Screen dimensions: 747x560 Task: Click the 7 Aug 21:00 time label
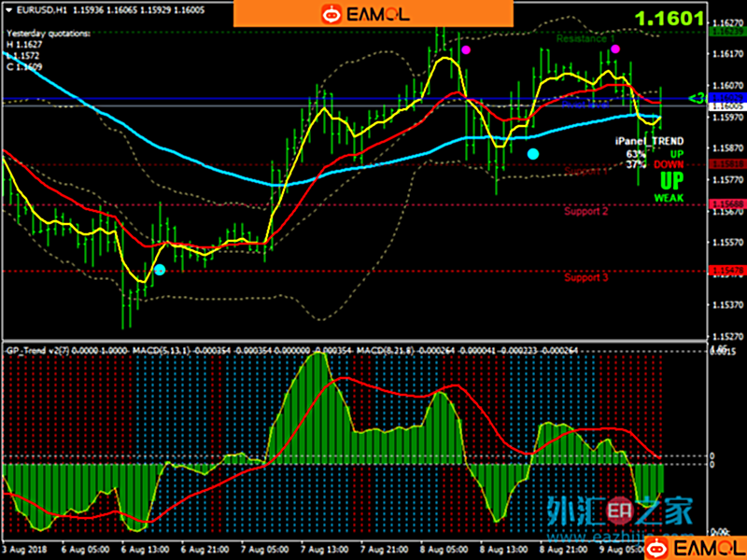[385, 549]
